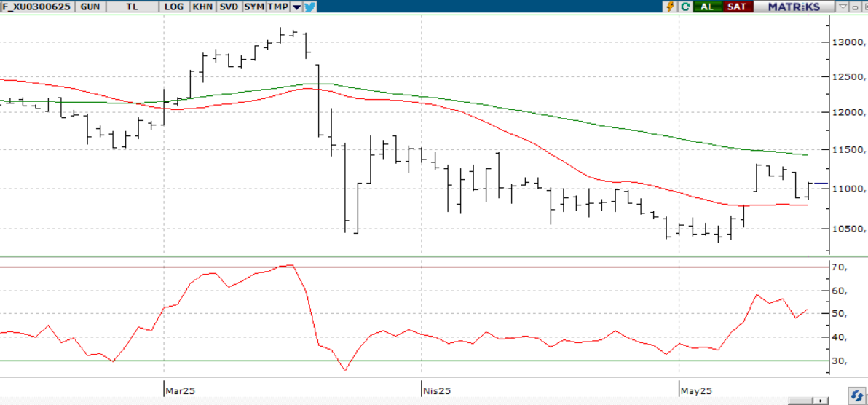This screenshot has width=868, height=405.
Task: Click the SYM toolbar button
Action: (254, 7)
